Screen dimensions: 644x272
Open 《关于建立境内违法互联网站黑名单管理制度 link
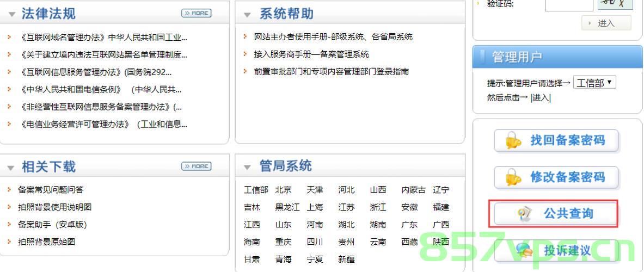[103, 54]
